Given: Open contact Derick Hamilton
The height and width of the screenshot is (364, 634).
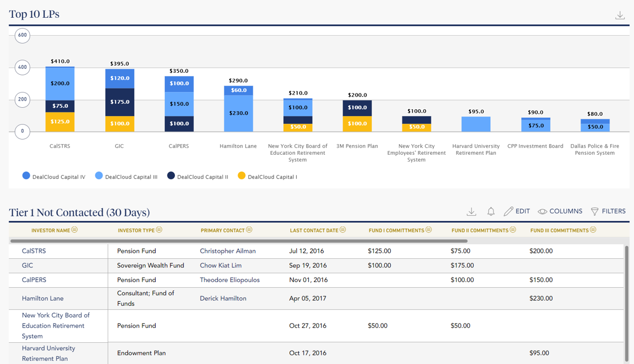Looking at the screenshot, I should (x=223, y=298).
